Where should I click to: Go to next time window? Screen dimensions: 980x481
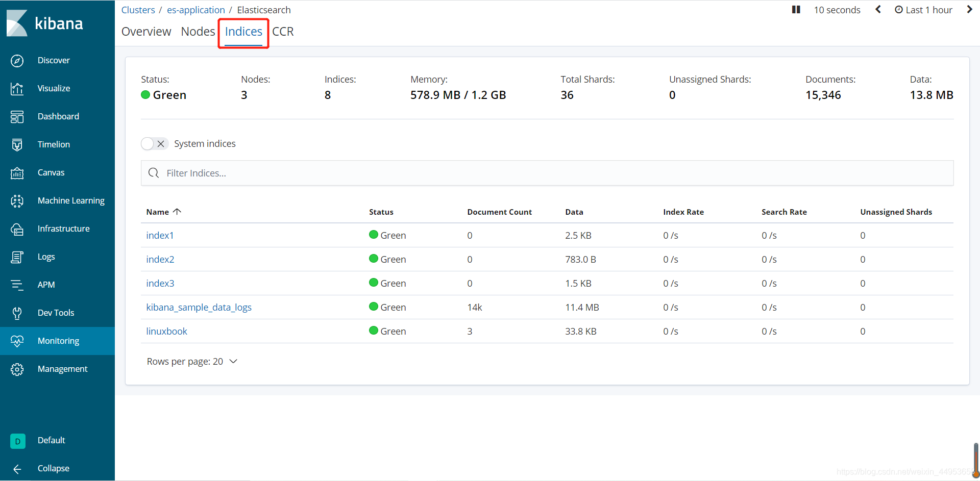click(969, 10)
